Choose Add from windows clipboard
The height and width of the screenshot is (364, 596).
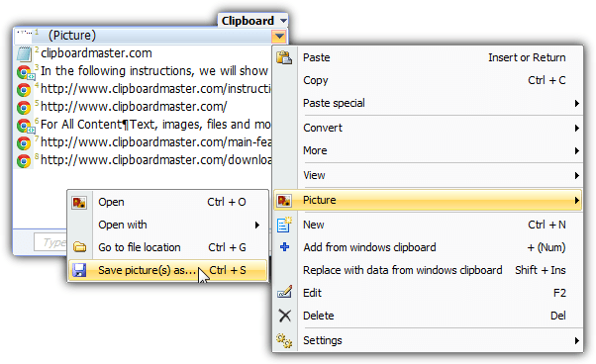tap(428, 247)
